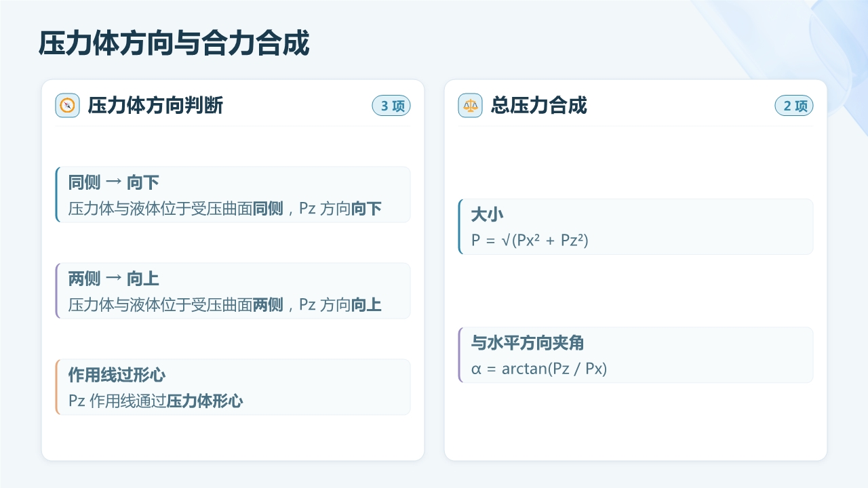The height and width of the screenshot is (488, 868).
Task: Click the text Pz 作用线通过压力体形心
Action: 155,401
